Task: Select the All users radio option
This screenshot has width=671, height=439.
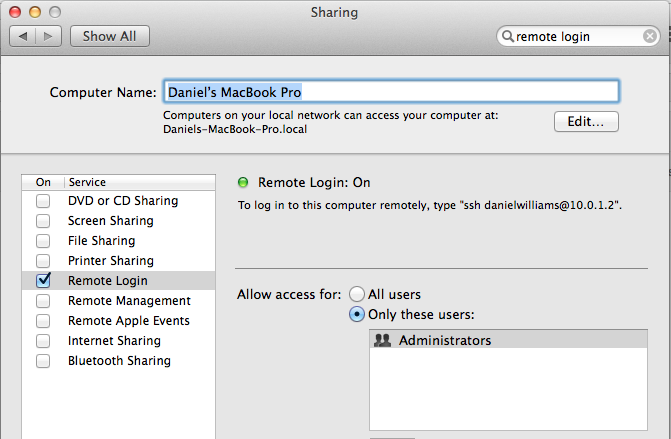Action: (x=357, y=295)
